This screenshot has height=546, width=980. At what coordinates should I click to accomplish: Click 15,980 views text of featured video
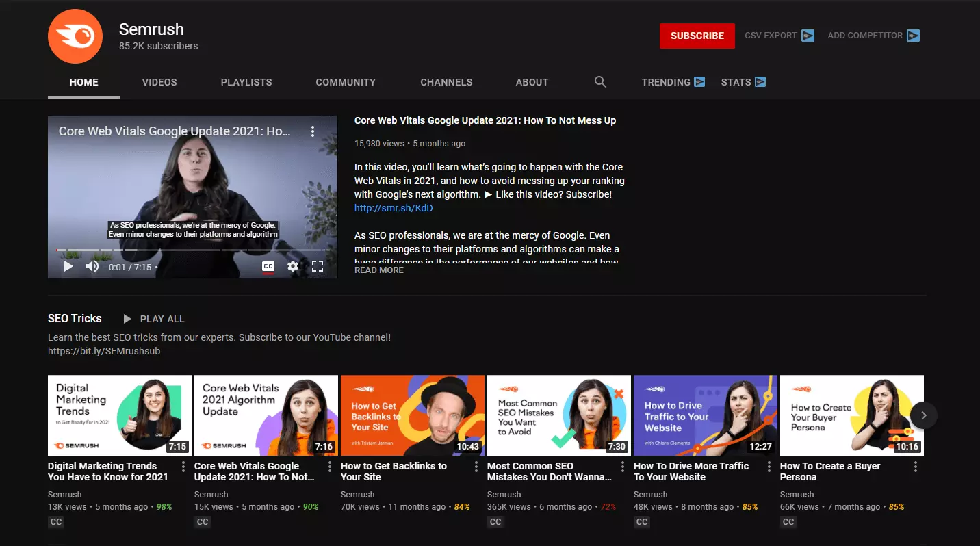click(x=380, y=144)
